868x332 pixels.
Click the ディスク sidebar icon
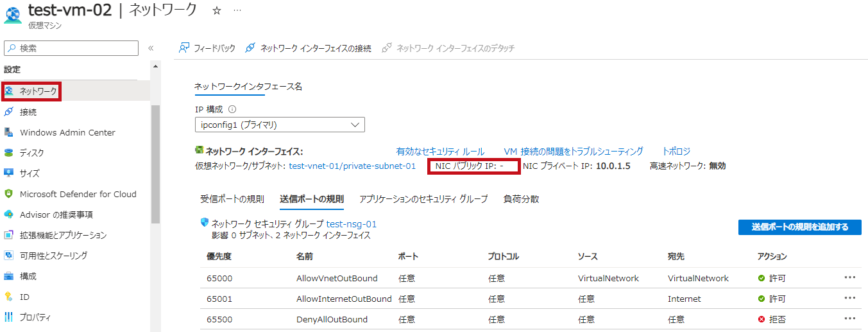pyautogui.click(x=9, y=153)
